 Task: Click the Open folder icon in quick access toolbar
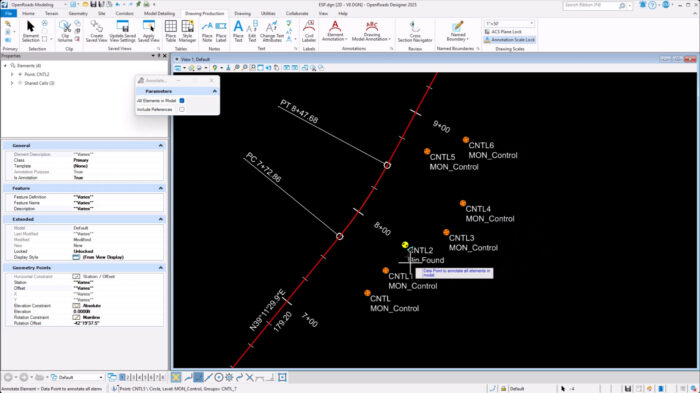point(85,4)
